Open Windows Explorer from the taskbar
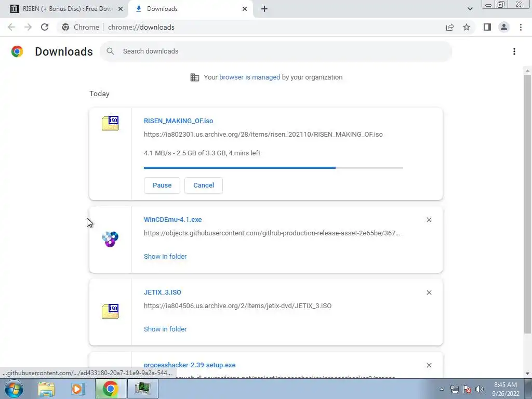The height and width of the screenshot is (399, 532). click(46, 389)
